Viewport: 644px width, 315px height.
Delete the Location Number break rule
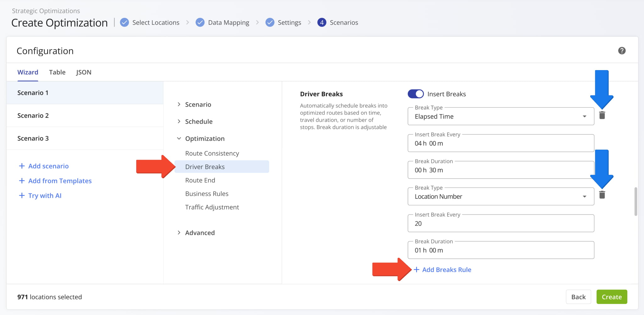[602, 195]
